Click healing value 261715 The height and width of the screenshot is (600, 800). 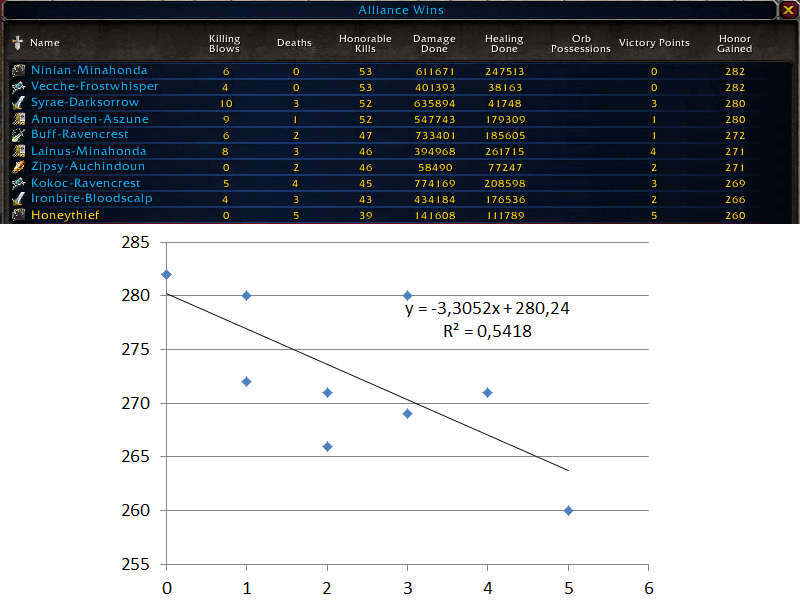point(505,152)
